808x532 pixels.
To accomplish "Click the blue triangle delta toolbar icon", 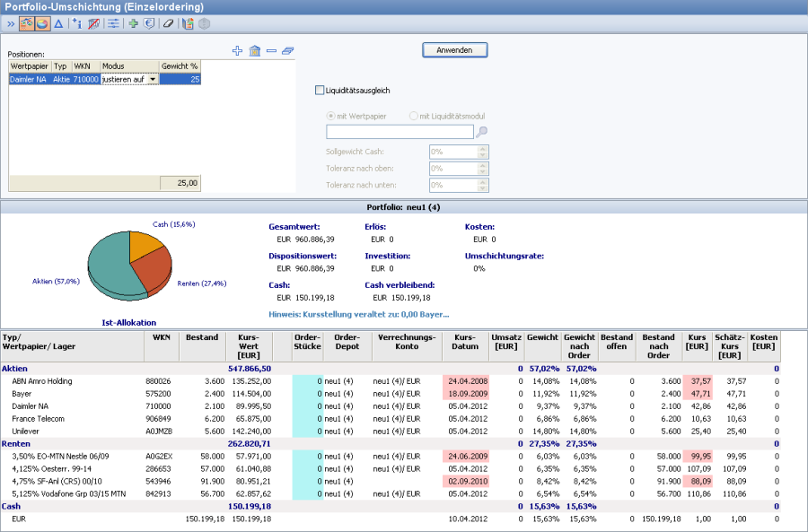I will (x=58, y=23).
